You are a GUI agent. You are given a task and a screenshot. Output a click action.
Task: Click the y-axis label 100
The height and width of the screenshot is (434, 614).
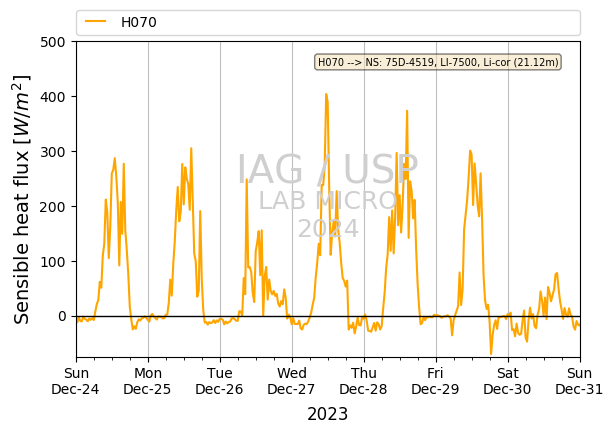click(x=53, y=262)
